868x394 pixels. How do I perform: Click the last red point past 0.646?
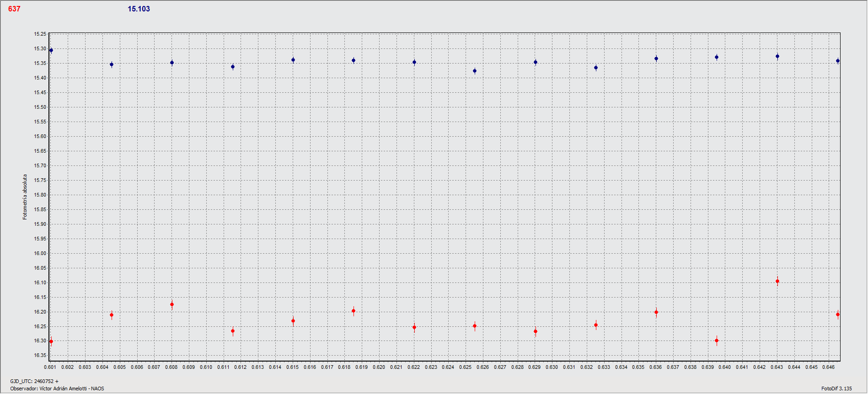(838, 314)
